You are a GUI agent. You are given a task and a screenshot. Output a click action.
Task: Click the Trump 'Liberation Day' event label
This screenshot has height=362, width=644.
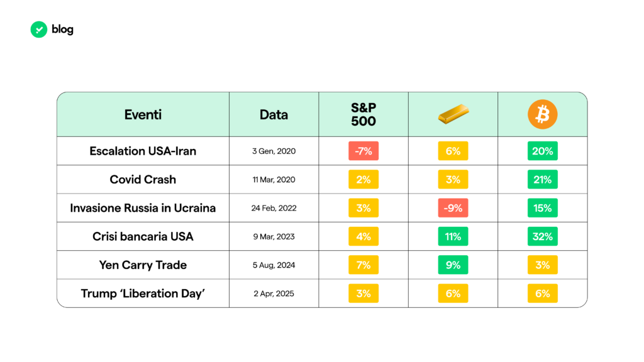143,293
